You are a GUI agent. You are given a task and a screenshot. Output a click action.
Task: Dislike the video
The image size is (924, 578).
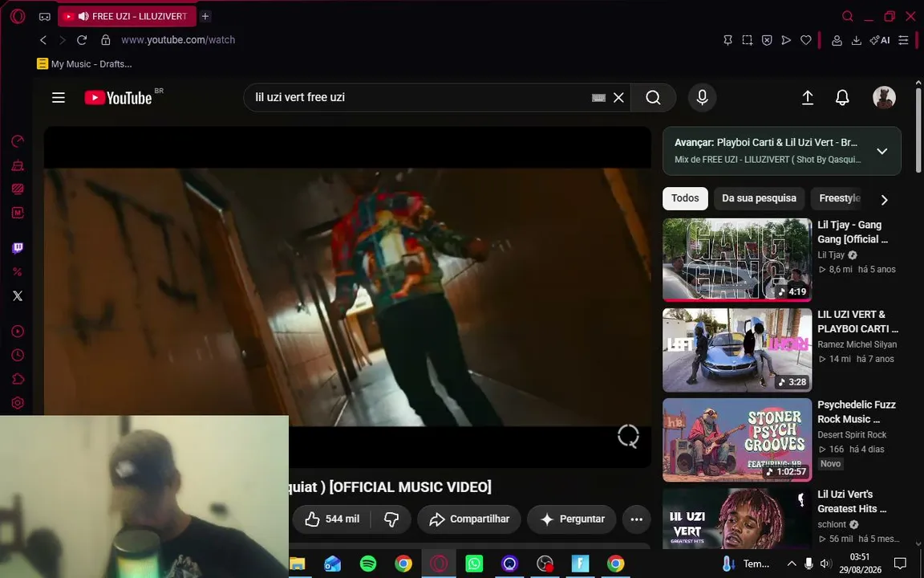point(391,519)
